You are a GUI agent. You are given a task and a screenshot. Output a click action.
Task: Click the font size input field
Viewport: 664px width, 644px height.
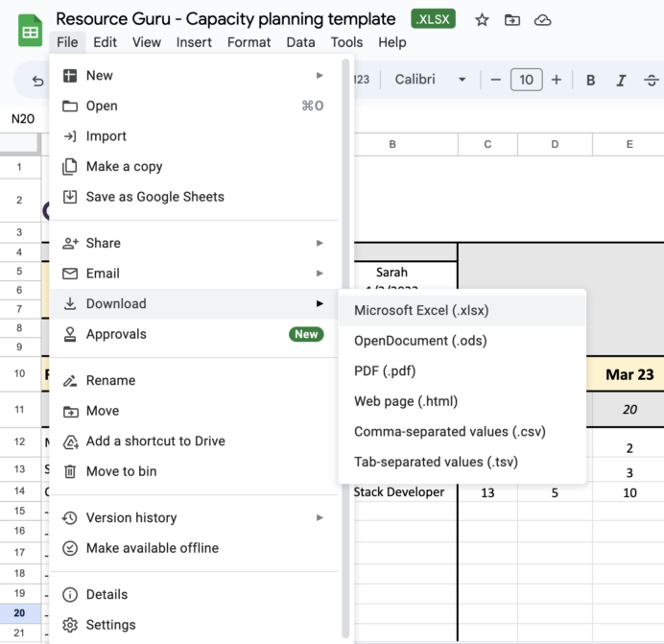click(527, 80)
